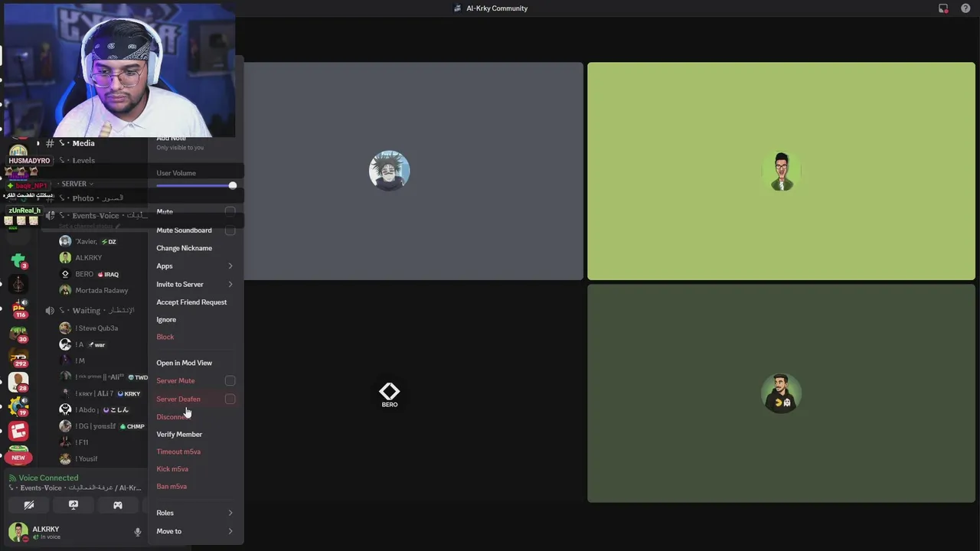The width and height of the screenshot is (980, 551).
Task: Open server with badge 30
Action: click(18, 333)
